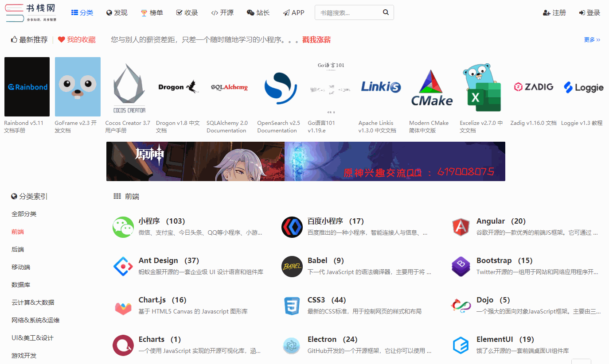This screenshot has width=609, height=364.
Task: Open the CSS3 shield icon
Action: pyautogui.click(x=292, y=306)
